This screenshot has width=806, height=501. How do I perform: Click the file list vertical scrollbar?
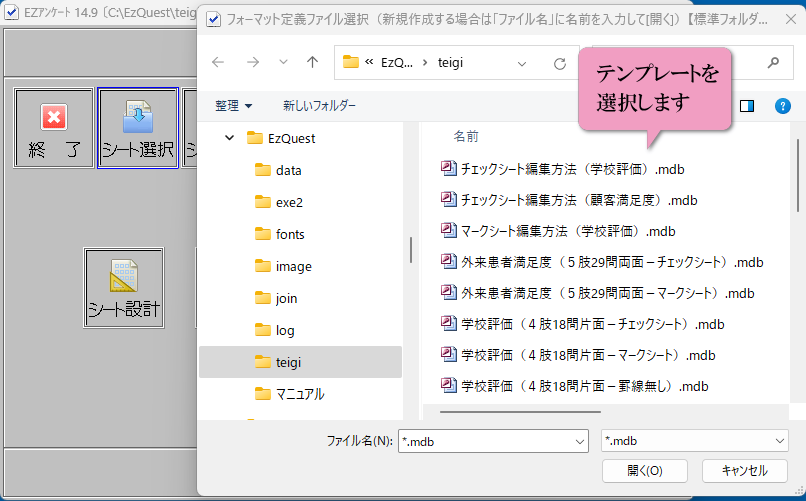pyautogui.click(x=798, y=175)
